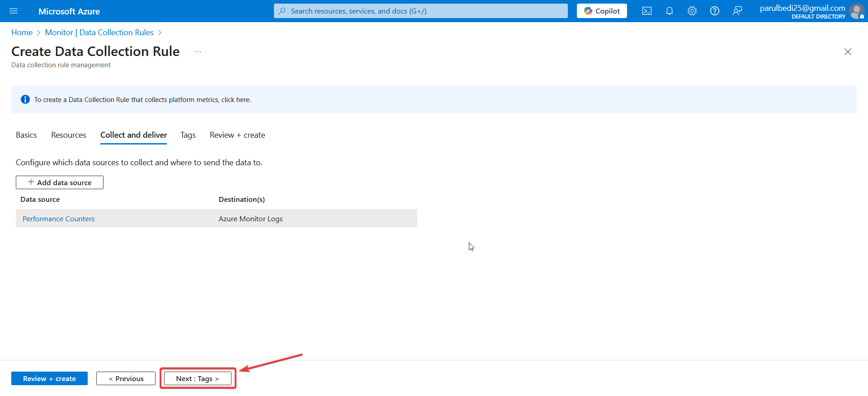Open the Azure portal hamburger menu

pyautogui.click(x=14, y=11)
